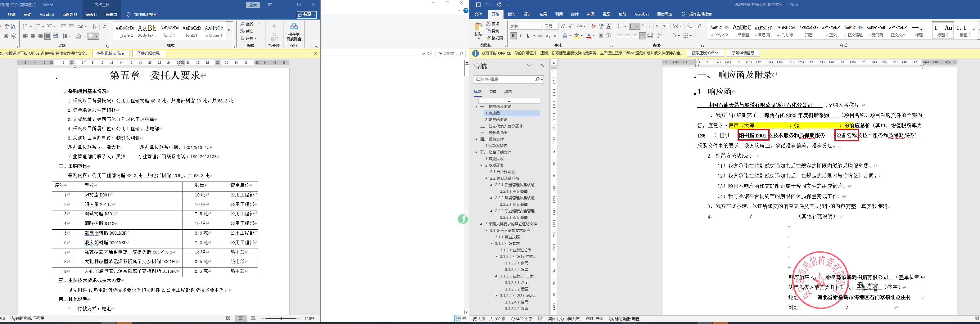Screen dimensions: 980x324
Task: Click the Clear Formatting eraser icon
Action: click(594, 26)
